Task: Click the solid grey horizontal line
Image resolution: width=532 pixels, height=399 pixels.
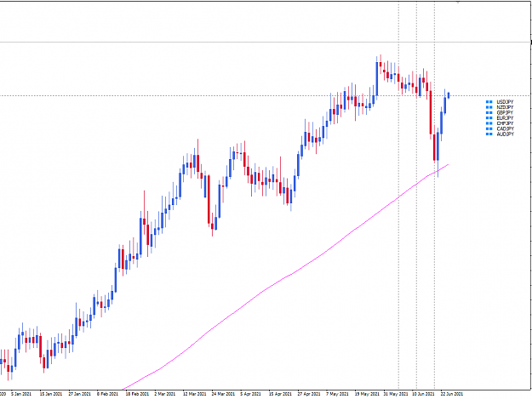Action: [x=265, y=43]
